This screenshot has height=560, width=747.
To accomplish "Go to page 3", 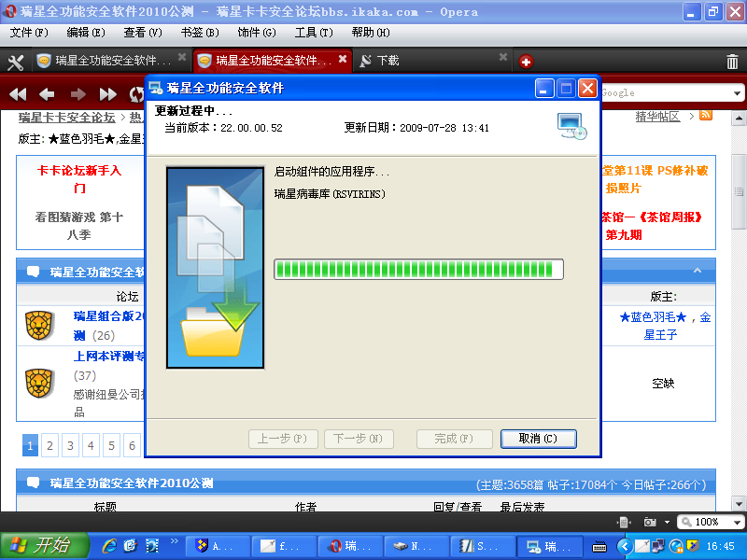I will click(x=70, y=445).
